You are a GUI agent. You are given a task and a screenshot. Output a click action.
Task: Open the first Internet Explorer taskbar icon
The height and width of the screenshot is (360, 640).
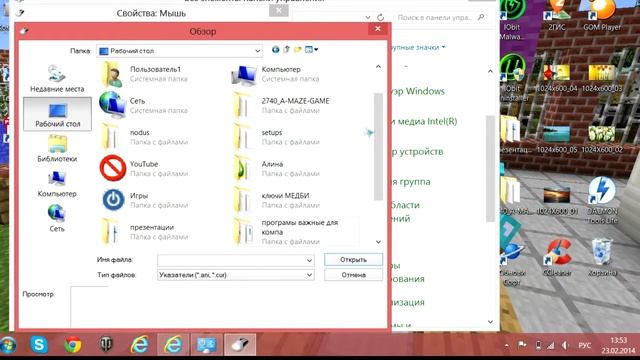coord(140,344)
